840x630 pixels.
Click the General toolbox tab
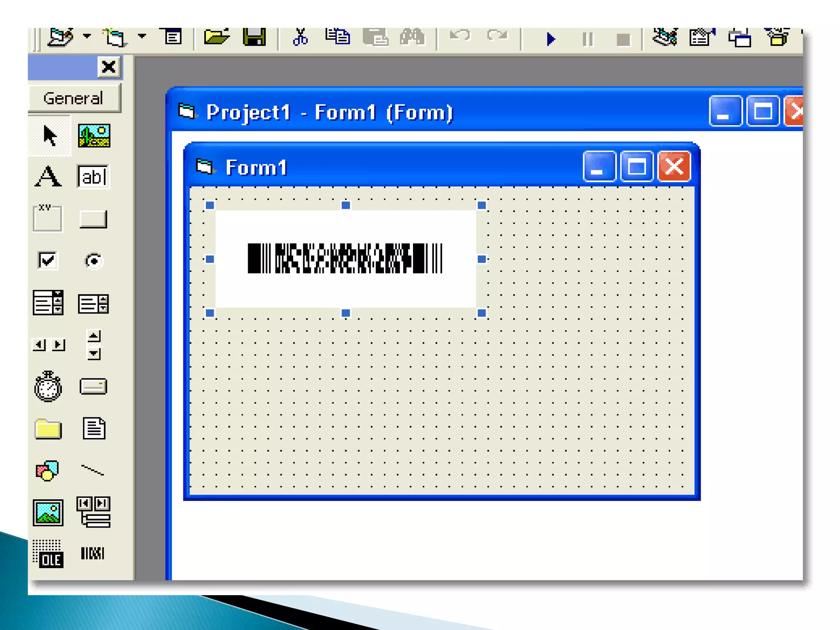click(x=74, y=98)
